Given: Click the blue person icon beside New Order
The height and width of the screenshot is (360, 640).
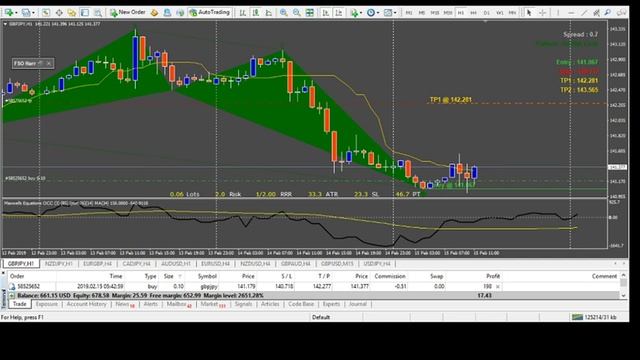Looking at the screenshot, I should point(167,13).
